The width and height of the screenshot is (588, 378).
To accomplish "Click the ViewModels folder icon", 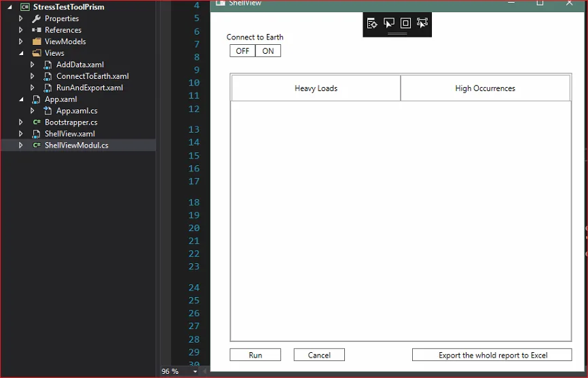I will [37, 41].
